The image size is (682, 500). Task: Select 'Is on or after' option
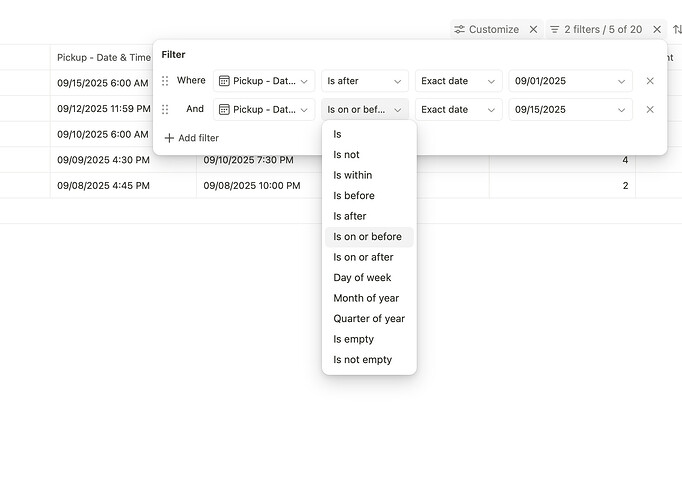click(x=364, y=257)
